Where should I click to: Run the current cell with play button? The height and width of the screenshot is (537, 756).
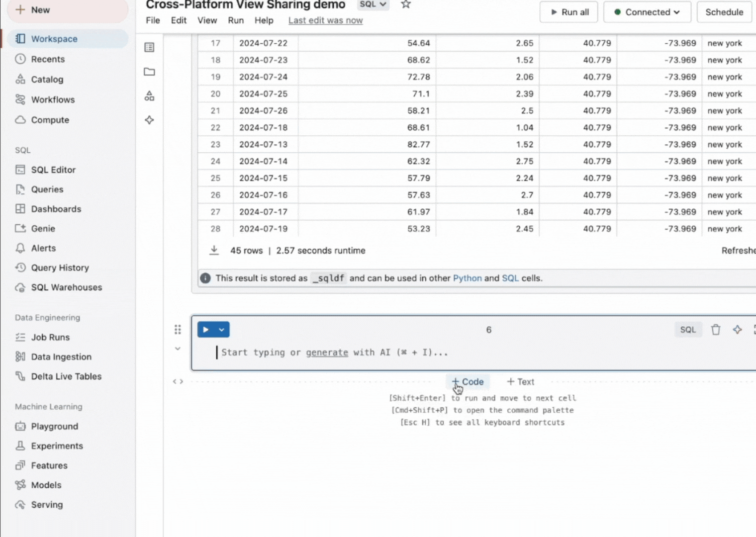pos(206,330)
